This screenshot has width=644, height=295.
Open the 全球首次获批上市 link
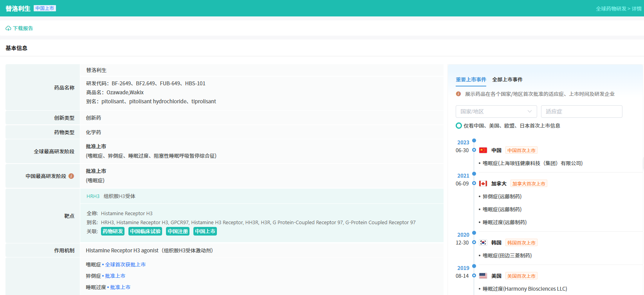tap(125, 264)
